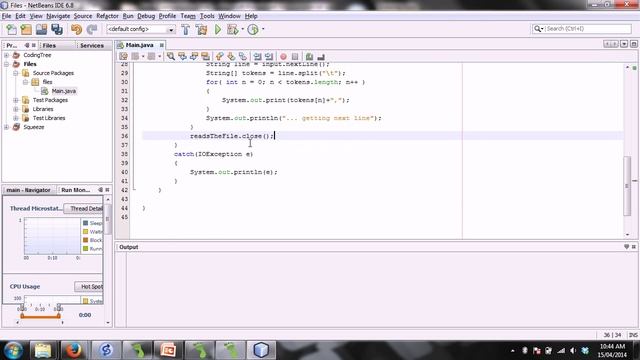Open the default config dropdown
This screenshot has width=640, height=360.
point(171,29)
